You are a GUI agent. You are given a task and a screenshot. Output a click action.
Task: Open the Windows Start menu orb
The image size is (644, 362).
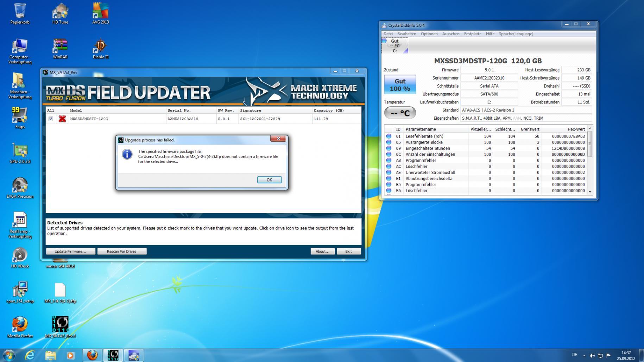coord(9,355)
